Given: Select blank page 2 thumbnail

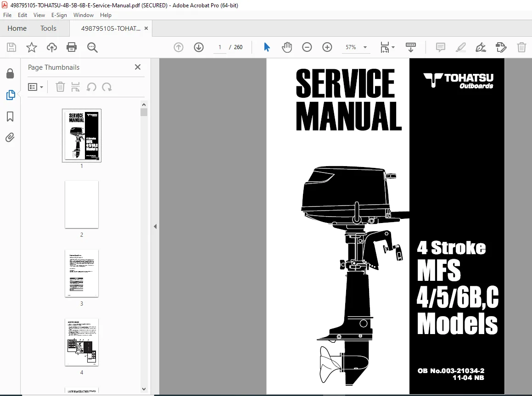Looking at the screenshot, I should pos(81,205).
